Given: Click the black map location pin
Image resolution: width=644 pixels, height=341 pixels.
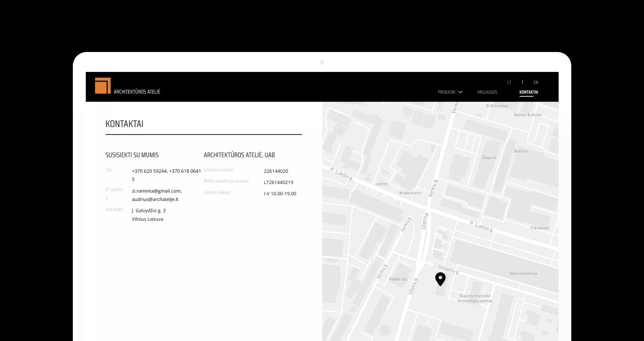Looking at the screenshot, I should tap(440, 279).
